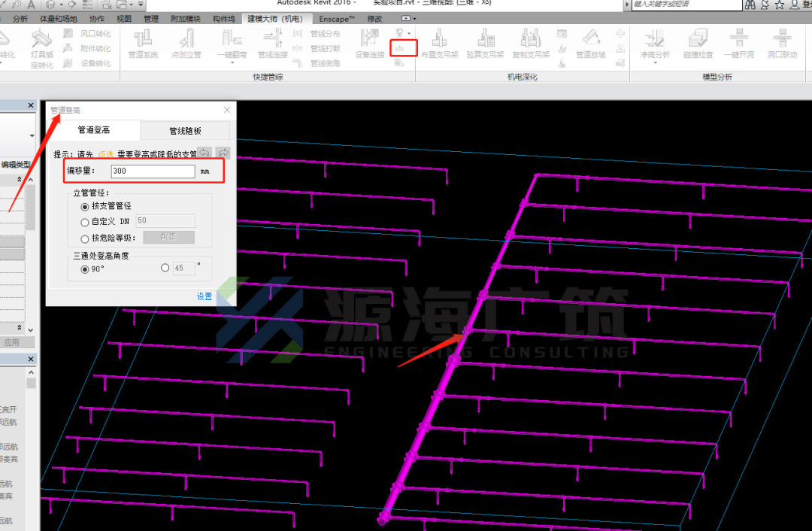Select the 按危险等级 radio option
812x531 pixels.
click(85, 239)
